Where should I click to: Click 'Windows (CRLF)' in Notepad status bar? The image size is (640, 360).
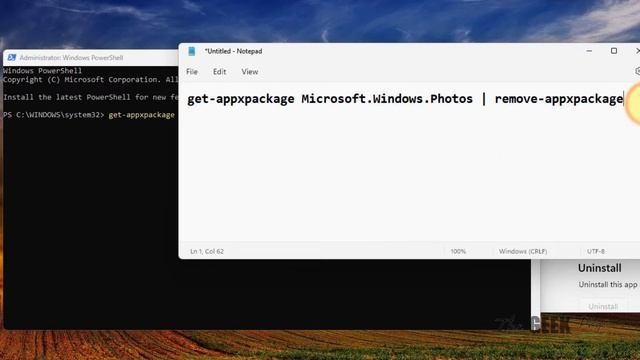[523, 251]
